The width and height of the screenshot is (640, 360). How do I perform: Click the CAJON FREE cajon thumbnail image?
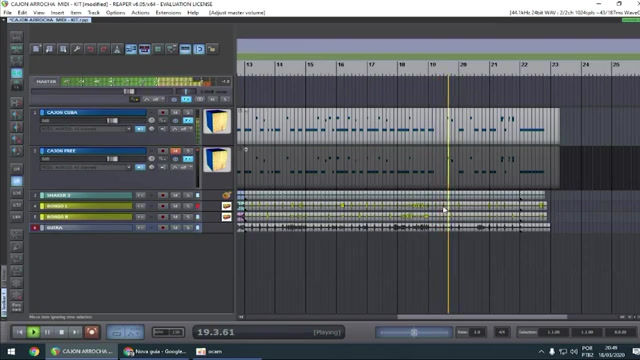[x=217, y=160]
